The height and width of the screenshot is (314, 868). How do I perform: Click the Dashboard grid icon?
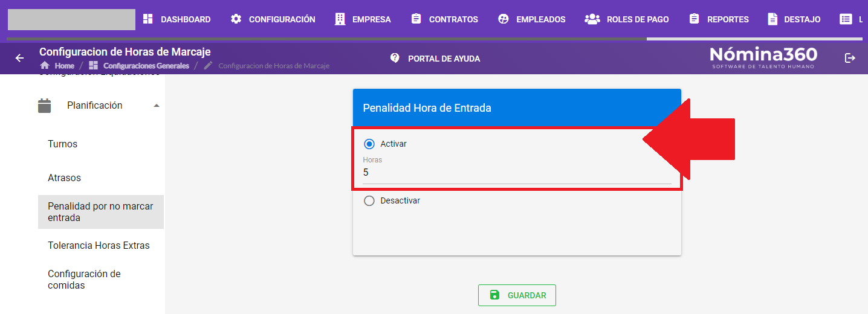click(x=148, y=19)
